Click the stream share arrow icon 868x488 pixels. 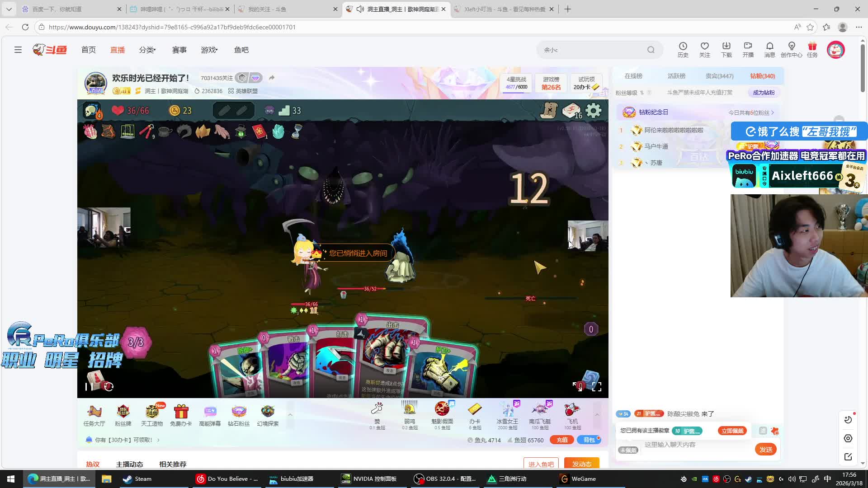tap(272, 78)
